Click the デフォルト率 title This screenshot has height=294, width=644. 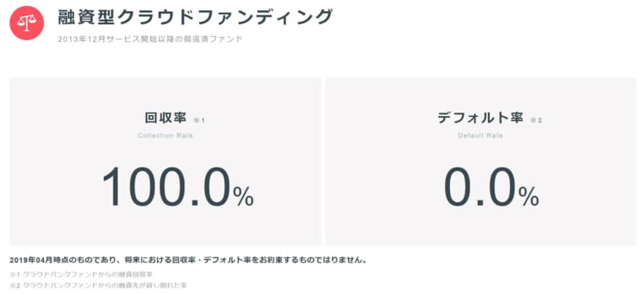click(x=480, y=118)
